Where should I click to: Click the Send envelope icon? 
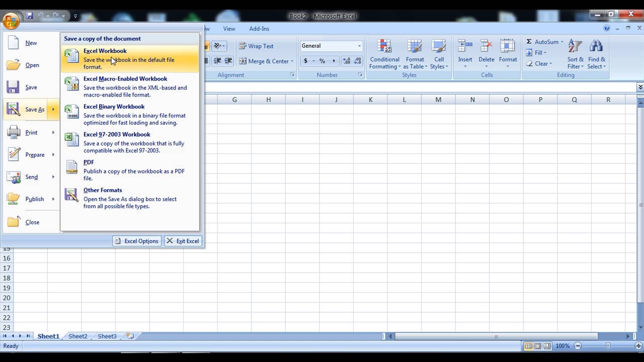(14, 176)
